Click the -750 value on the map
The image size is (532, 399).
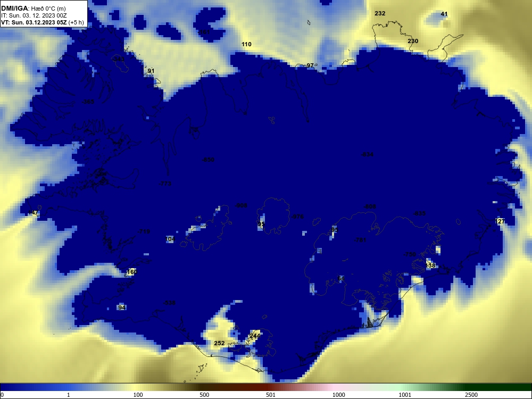[410, 254]
